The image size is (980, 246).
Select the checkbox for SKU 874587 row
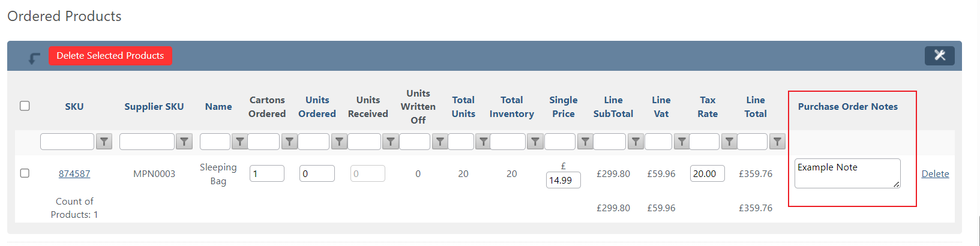pyautogui.click(x=25, y=173)
